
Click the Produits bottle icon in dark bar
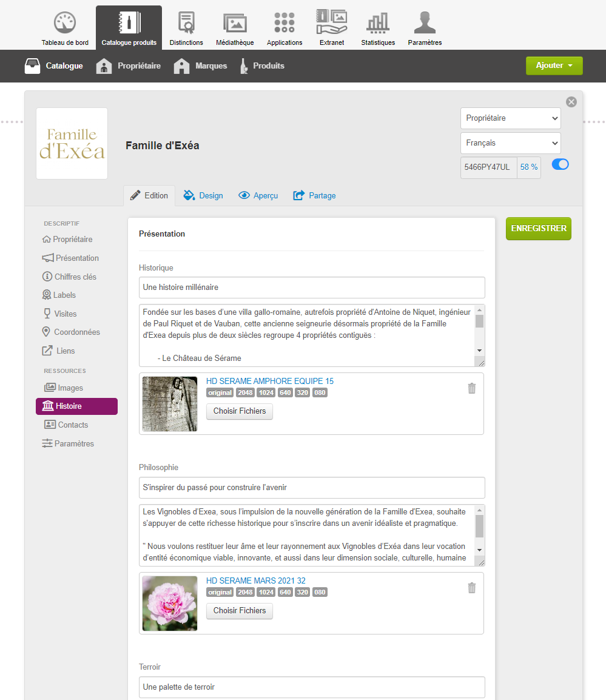(244, 66)
